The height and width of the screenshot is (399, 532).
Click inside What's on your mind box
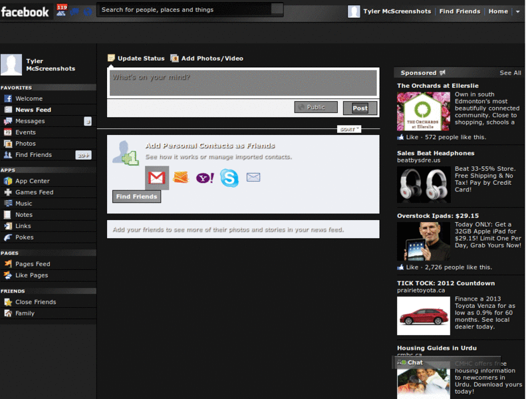tap(243, 82)
